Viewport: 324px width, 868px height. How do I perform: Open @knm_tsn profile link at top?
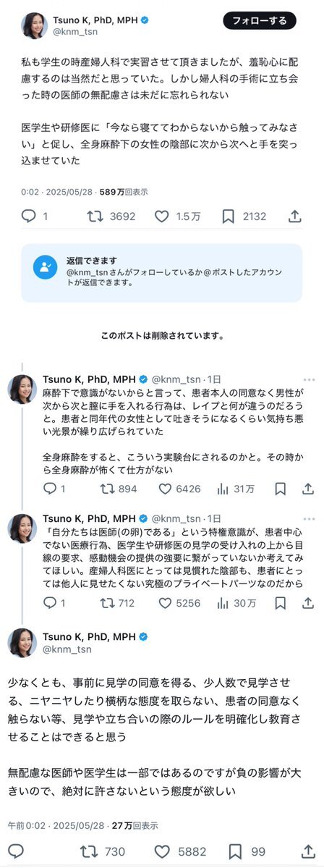click(x=74, y=33)
